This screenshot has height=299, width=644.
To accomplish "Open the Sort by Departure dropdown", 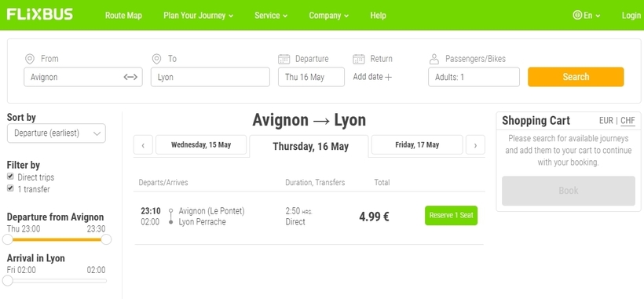I will 57,133.
